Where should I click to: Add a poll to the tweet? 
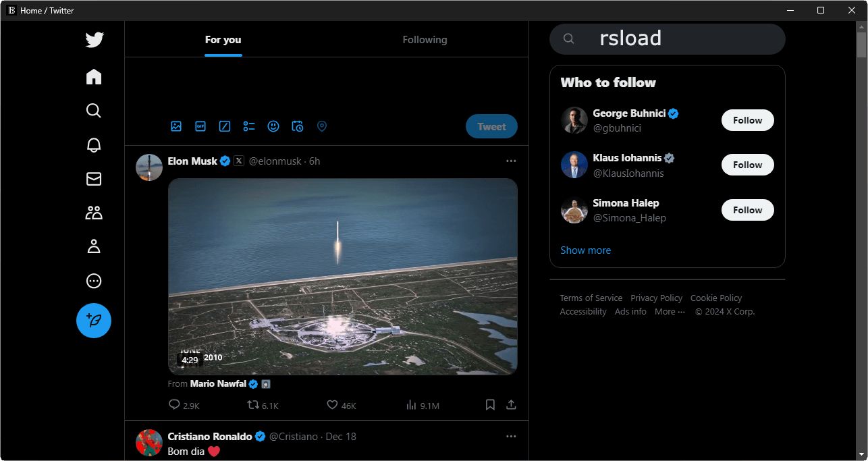coord(249,126)
